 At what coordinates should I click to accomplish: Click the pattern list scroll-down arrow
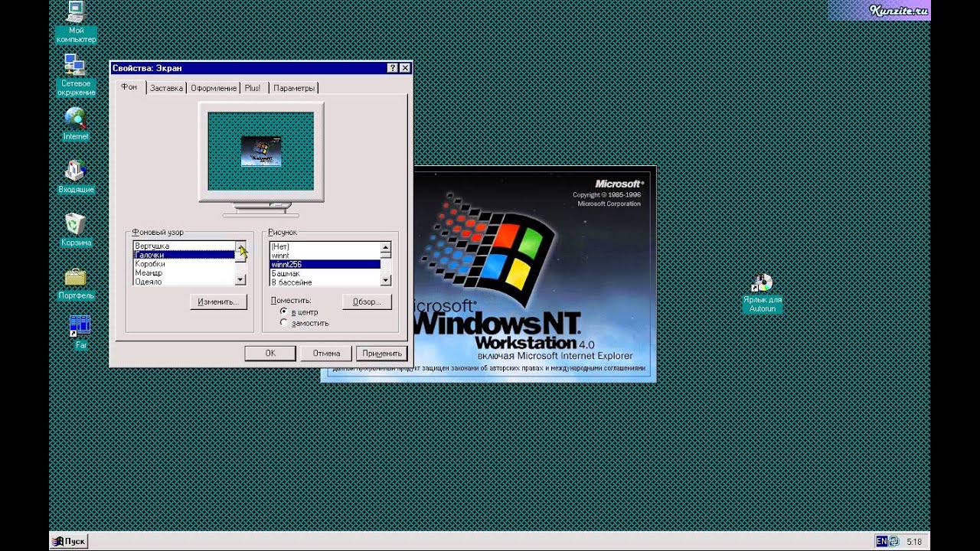240,280
